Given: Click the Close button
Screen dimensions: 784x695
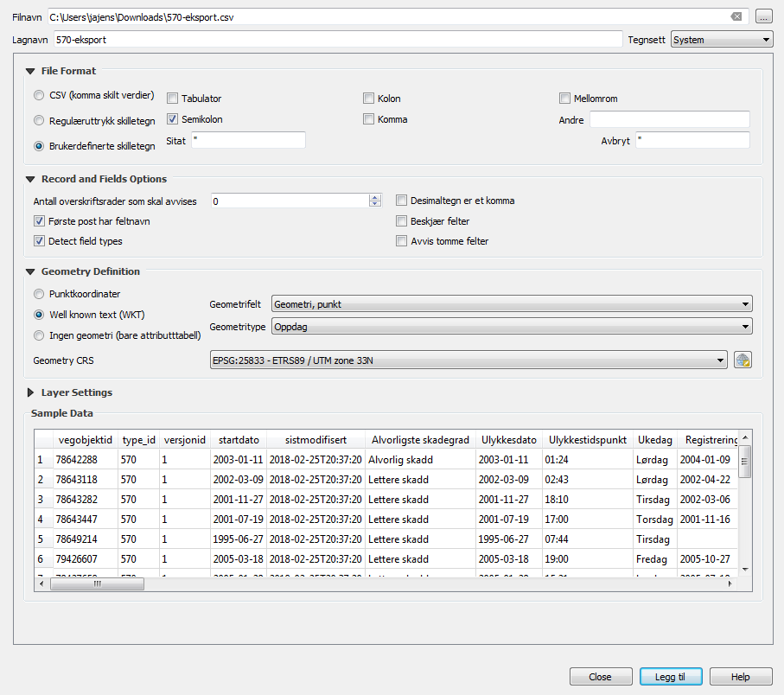Looking at the screenshot, I should [601, 677].
